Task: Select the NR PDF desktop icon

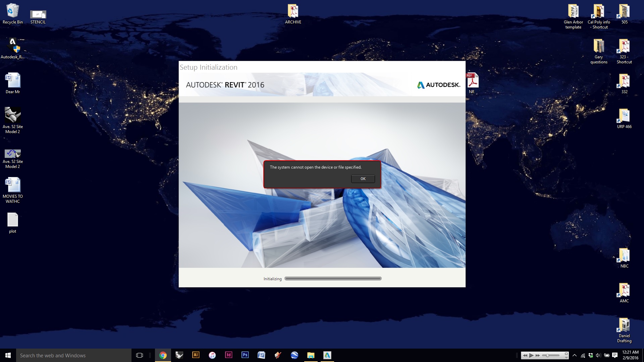Action: [472, 83]
